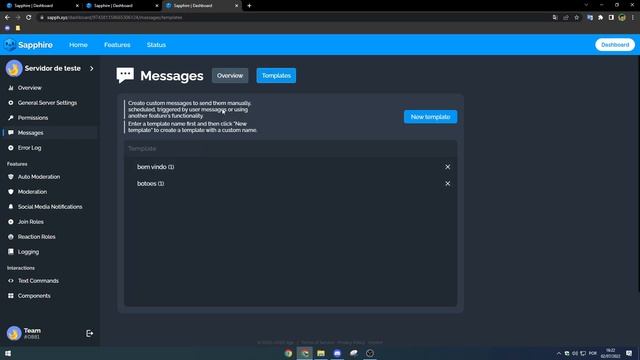Click the yellow bookmark folder icon
The width and height of the screenshot is (640, 360).
[18, 28]
